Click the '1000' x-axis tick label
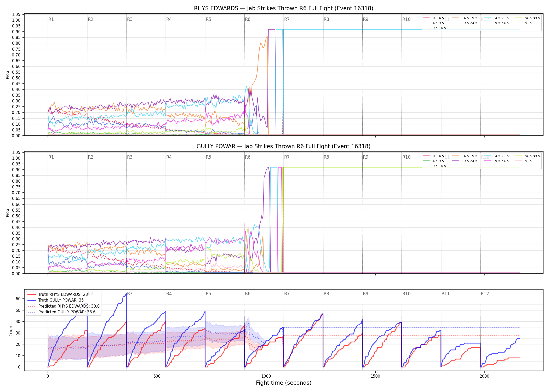The image size is (549, 392). [x=266, y=376]
